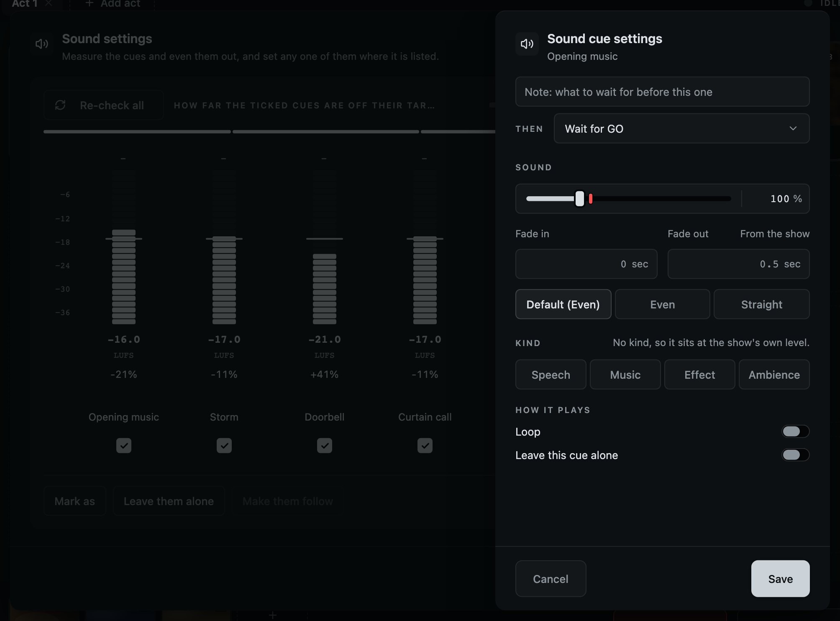Untick the Doorbell cue checkbox
Image resolution: width=840 pixels, height=621 pixels.
point(325,446)
